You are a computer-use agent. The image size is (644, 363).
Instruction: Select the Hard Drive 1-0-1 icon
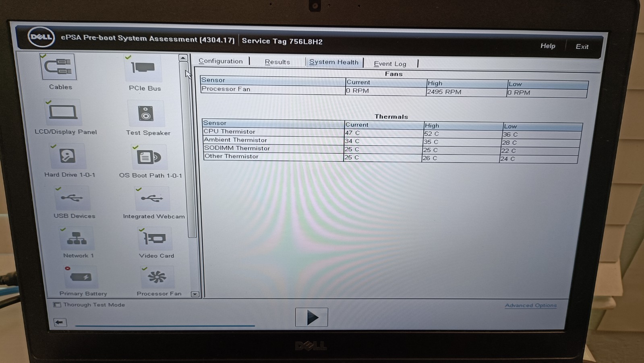tap(68, 156)
